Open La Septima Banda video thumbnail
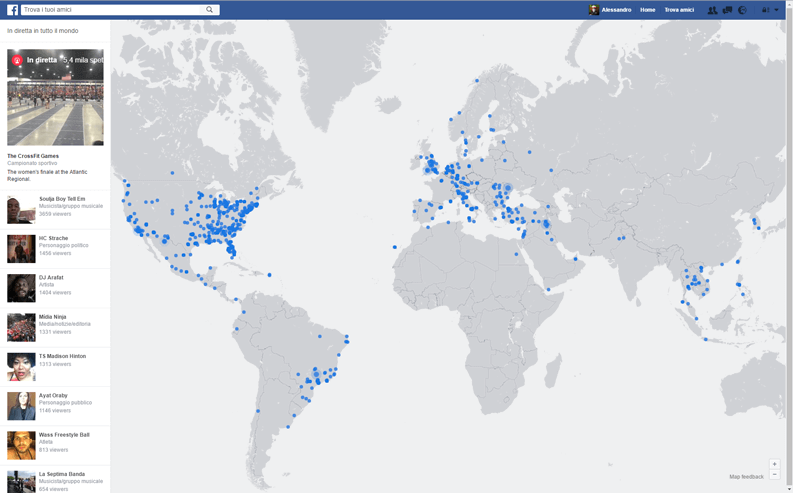This screenshot has width=793, height=493. click(x=21, y=481)
